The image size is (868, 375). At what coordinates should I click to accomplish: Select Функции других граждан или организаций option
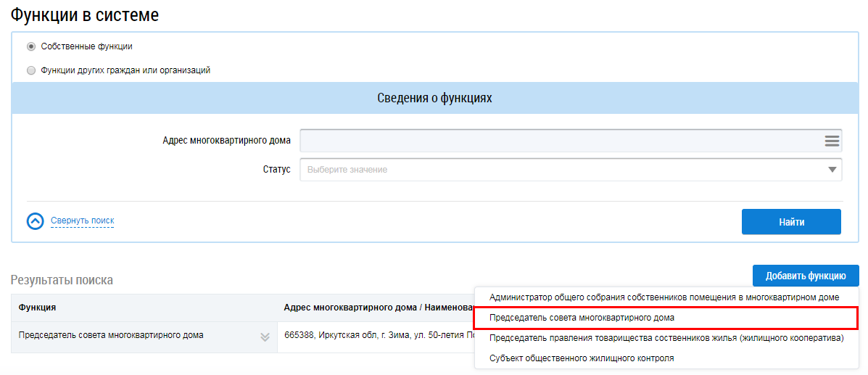tap(31, 70)
